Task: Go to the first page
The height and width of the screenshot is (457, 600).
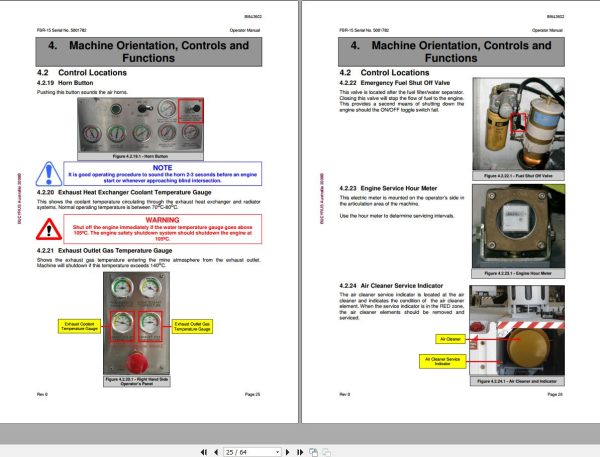Action: [x=204, y=452]
